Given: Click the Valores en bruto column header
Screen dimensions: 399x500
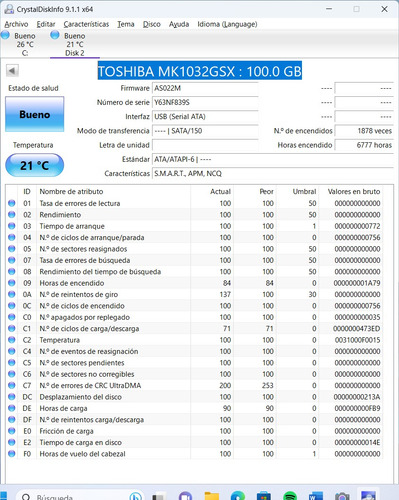Looking at the screenshot, I should click(x=354, y=191).
